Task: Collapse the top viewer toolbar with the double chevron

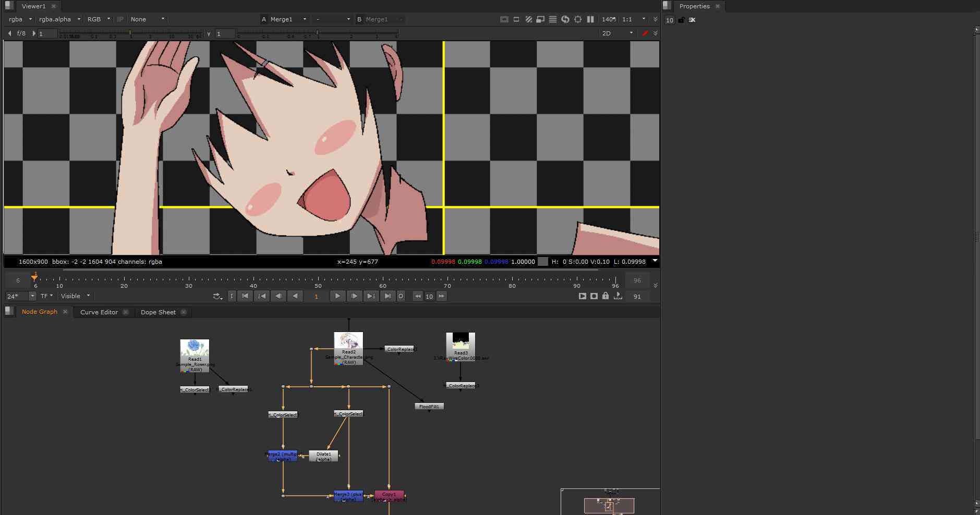Action: [x=656, y=19]
